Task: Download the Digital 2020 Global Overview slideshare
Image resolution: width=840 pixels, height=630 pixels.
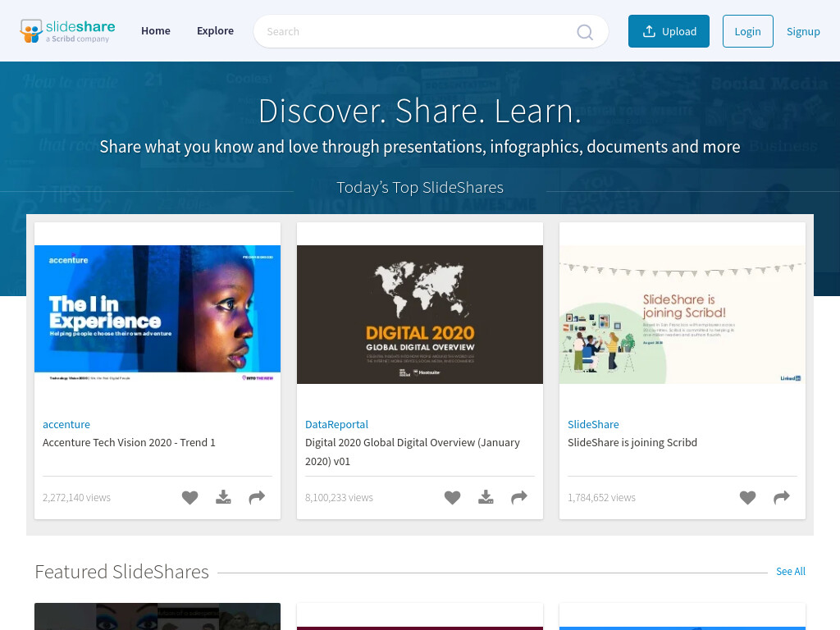Action: coord(486,498)
